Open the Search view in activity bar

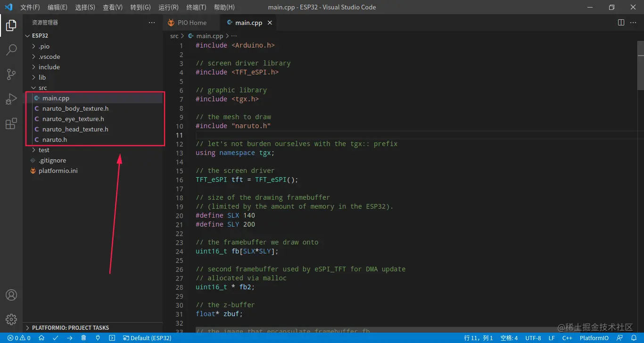pos(11,49)
